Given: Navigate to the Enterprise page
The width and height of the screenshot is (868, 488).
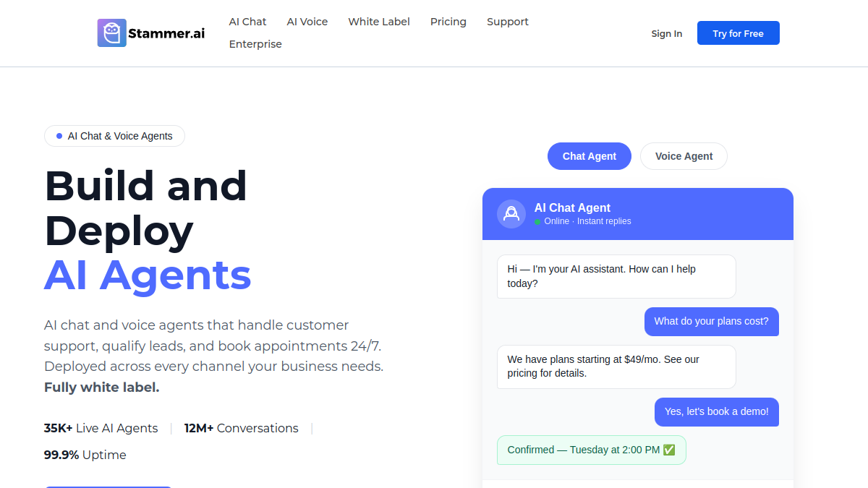Looking at the screenshot, I should click(255, 44).
